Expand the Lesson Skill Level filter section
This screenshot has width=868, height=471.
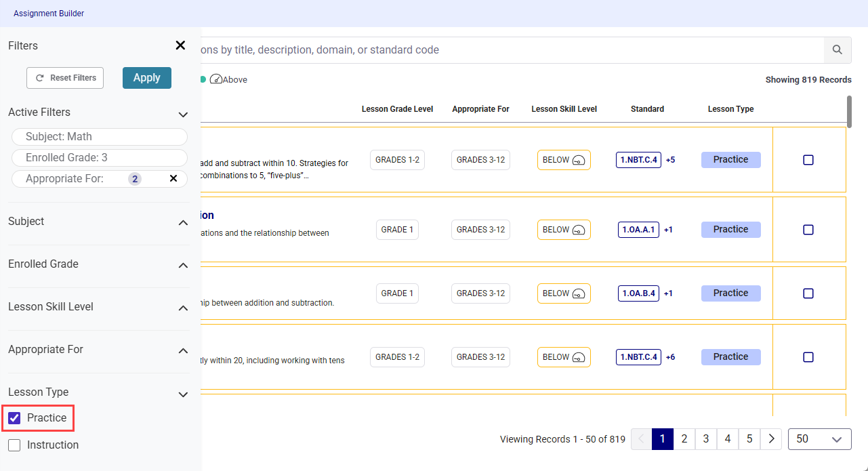[183, 308]
